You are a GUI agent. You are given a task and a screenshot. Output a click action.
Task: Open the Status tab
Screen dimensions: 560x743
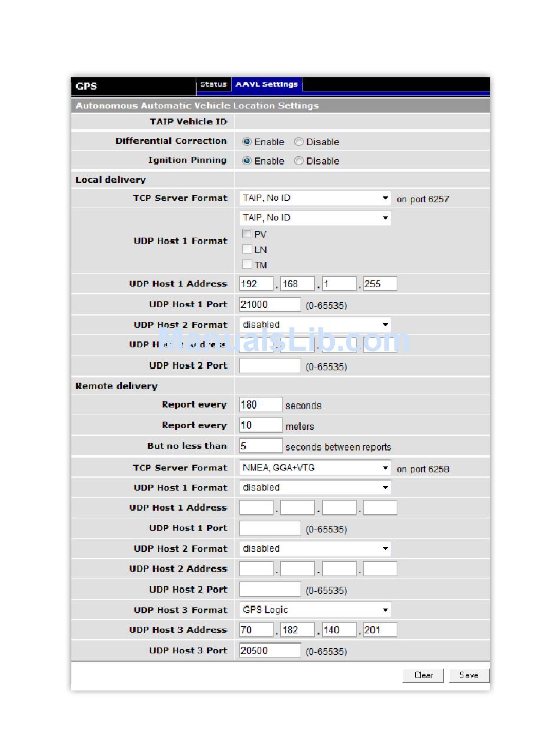[213, 85]
